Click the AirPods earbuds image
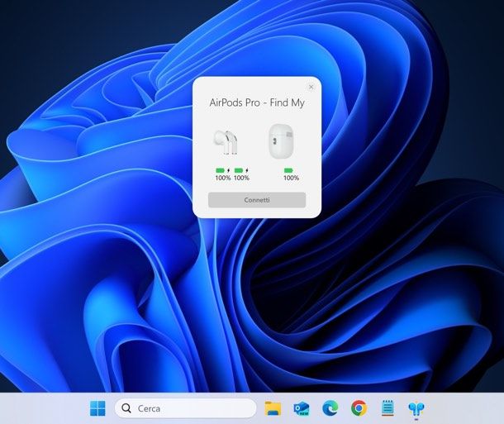Image resolution: width=504 pixels, height=424 pixels. coord(226,142)
